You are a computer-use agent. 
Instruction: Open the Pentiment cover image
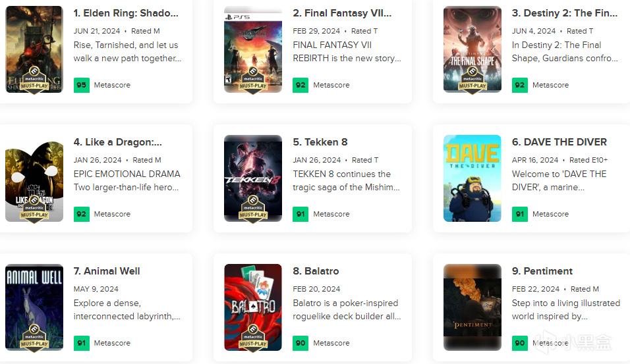point(472,307)
